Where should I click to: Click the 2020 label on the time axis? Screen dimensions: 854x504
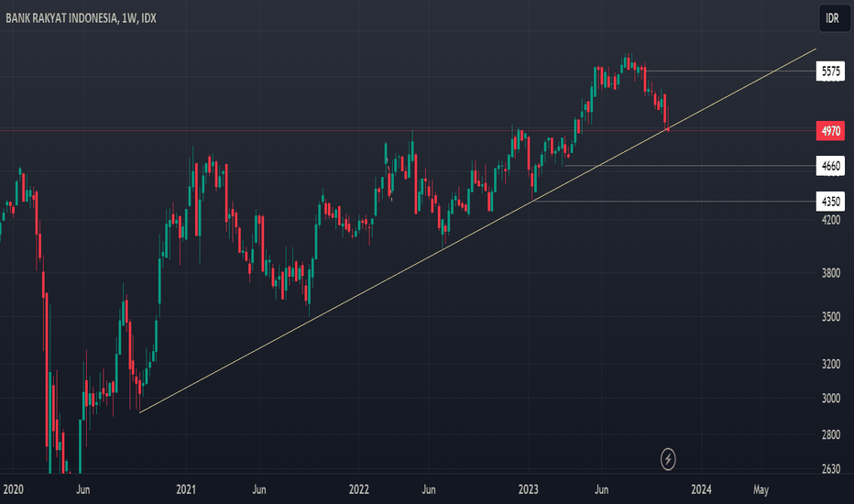coord(13,489)
